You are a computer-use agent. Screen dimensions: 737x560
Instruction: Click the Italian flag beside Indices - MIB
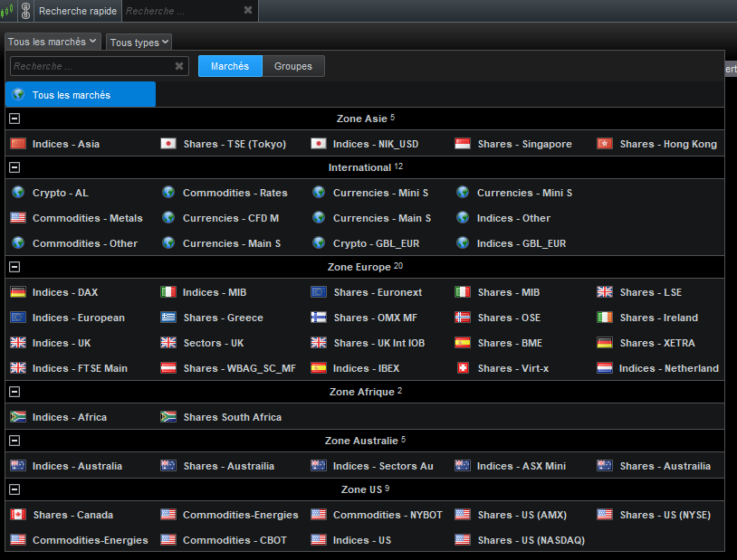pos(168,291)
